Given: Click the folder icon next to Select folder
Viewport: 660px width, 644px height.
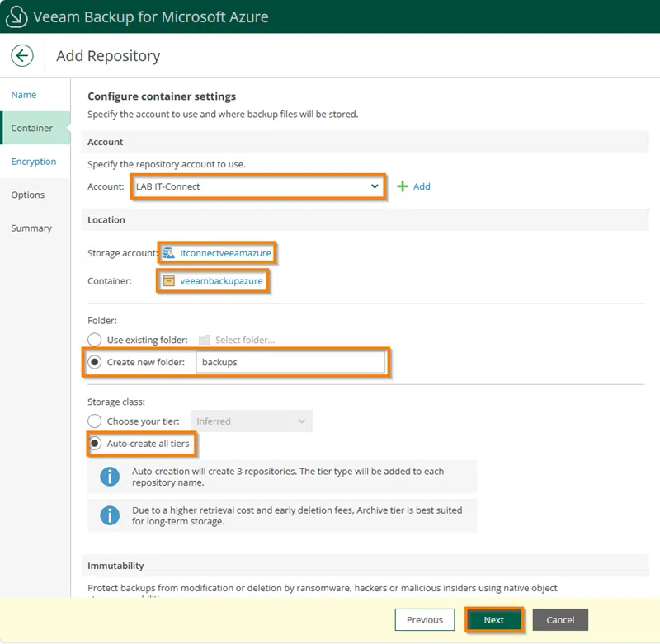Looking at the screenshot, I should point(205,340).
